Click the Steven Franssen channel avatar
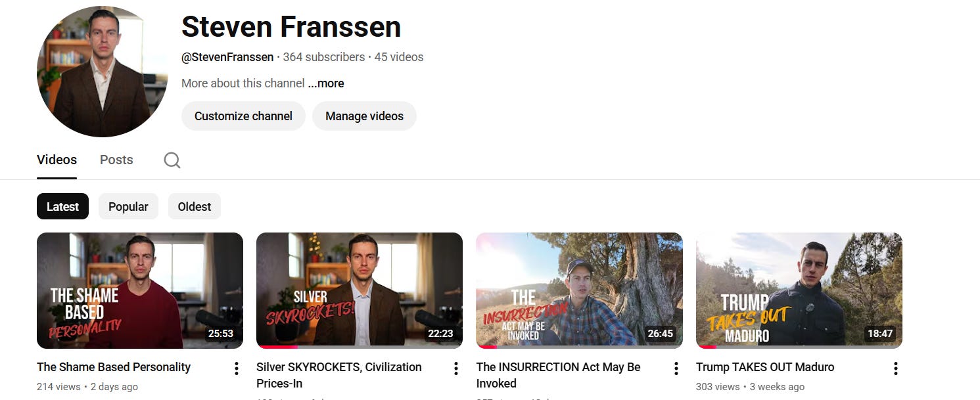980x400 pixels. click(102, 72)
